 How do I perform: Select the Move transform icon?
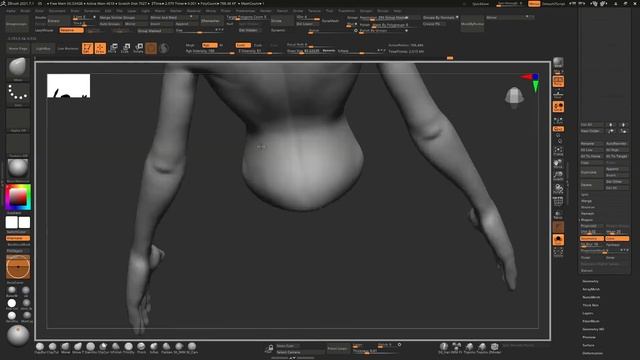tap(113, 48)
